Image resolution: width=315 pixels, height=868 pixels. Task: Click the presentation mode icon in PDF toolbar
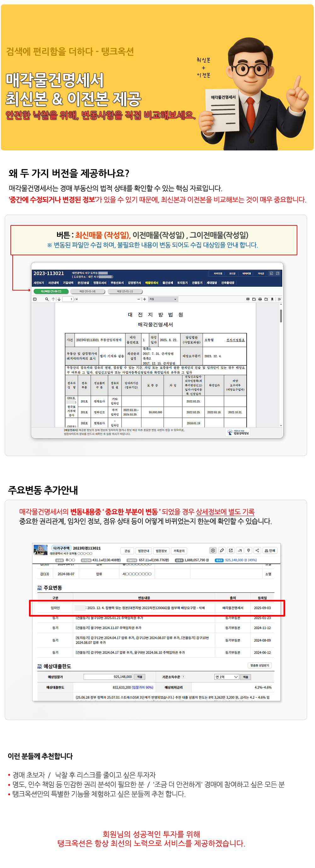click(248, 299)
